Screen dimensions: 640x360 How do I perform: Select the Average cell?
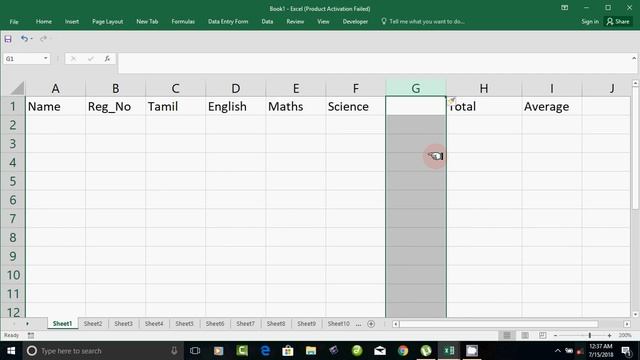point(552,106)
